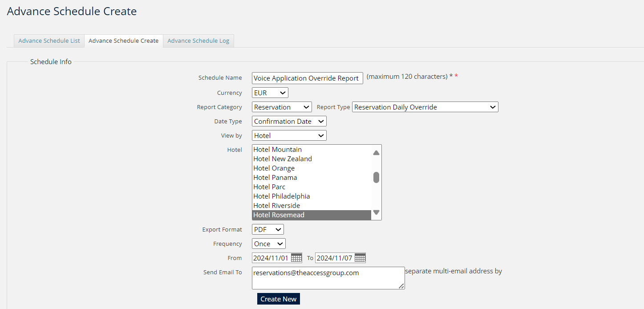Open the Report Category dropdown

pyautogui.click(x=282, y=107)
